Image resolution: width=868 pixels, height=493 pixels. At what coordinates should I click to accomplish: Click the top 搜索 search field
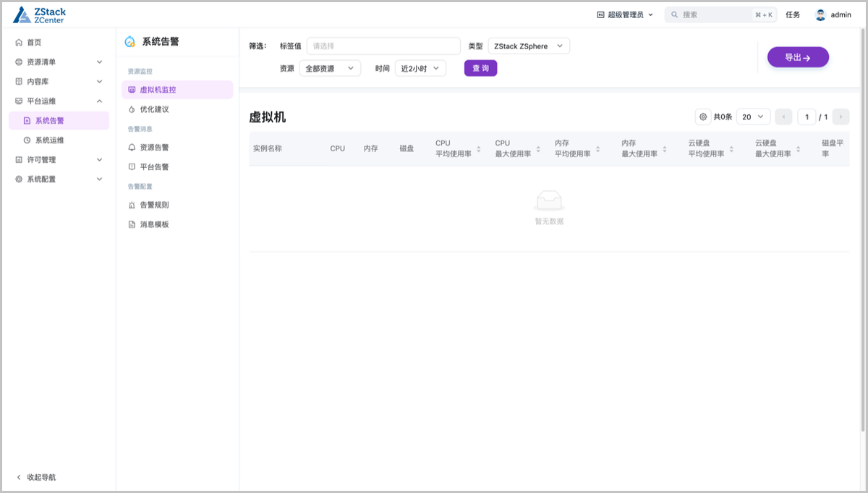click(x=721, y=14)
